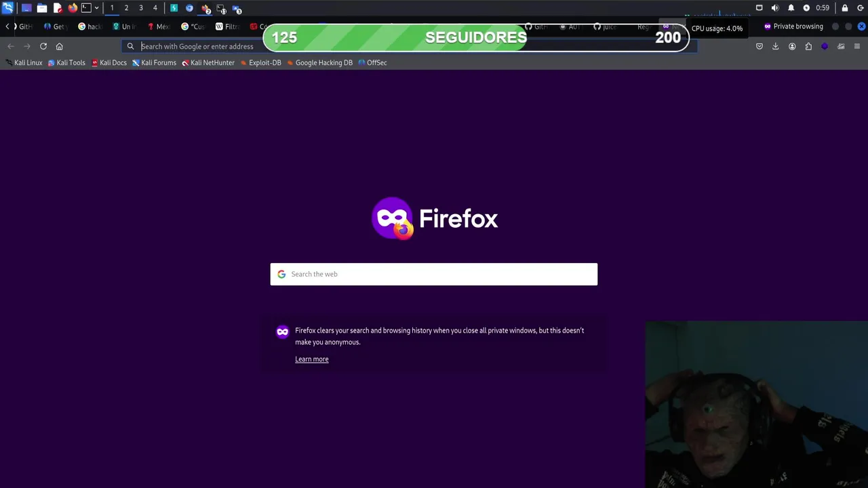The image size is (868, 488).
Task: Switch to workspace 4
Action: coord(155,8)
